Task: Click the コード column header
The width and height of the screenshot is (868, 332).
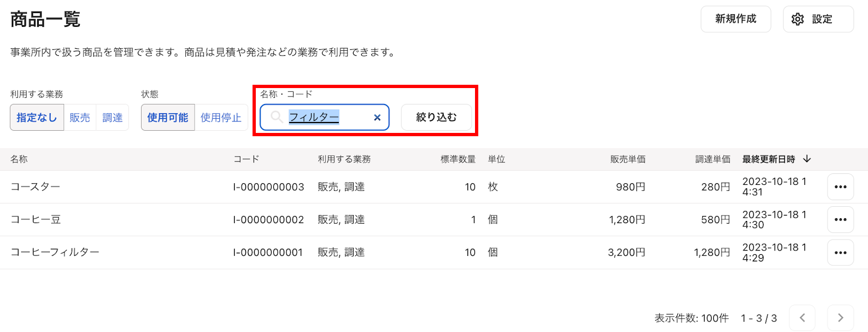Action: pos(246,159)
